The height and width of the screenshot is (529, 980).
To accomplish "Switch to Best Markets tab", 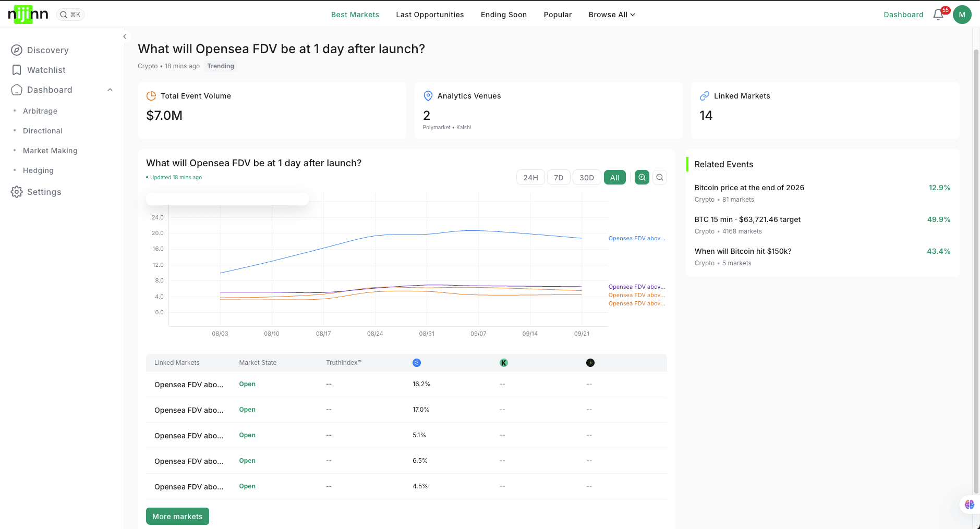I will pyautogui.click(x=355, y=15).
